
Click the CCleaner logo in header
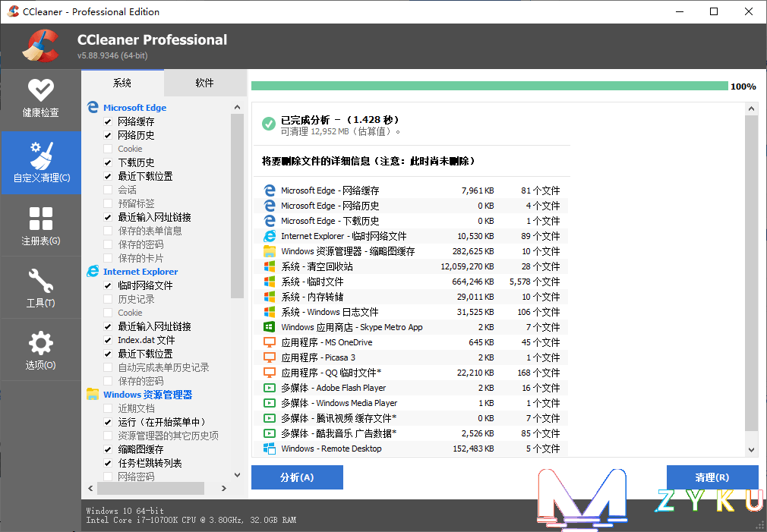pos(41,46)
